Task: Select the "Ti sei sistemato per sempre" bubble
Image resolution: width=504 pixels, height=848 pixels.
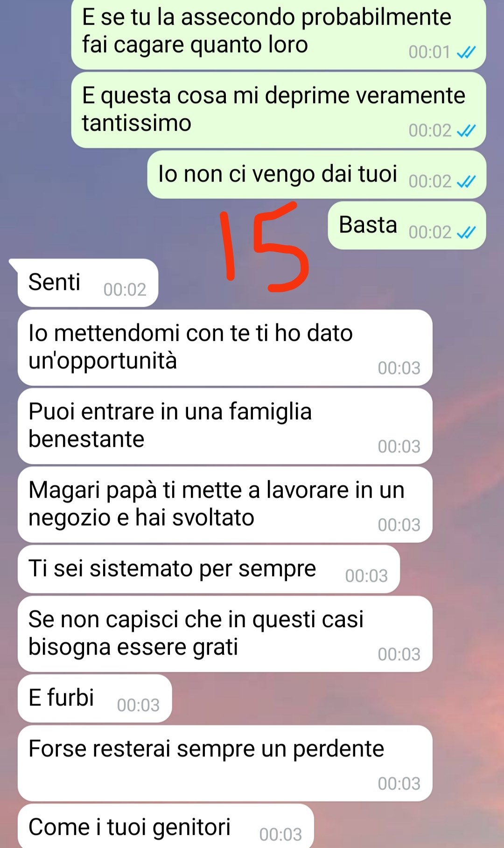Action: [x=209, y=569]
